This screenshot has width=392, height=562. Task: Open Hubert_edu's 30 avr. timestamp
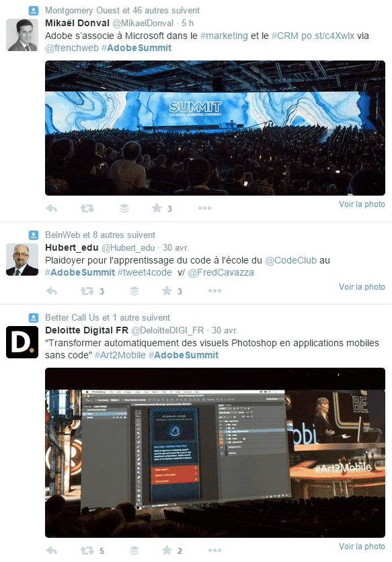tap(175, 247)
